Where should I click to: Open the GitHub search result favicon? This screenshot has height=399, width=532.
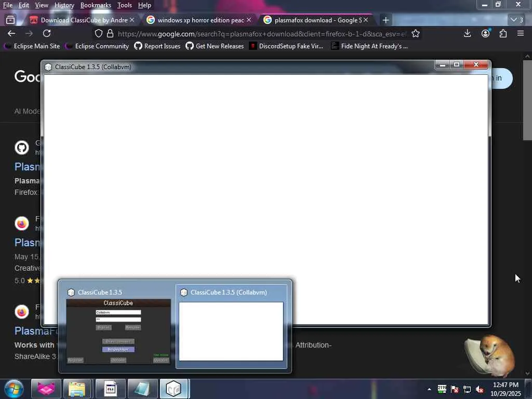coord(22,148)
